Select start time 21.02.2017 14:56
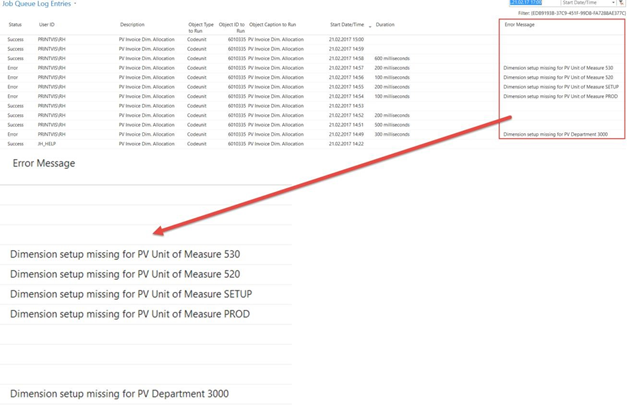This screenshot has width=627, height=414. point(346,78)
